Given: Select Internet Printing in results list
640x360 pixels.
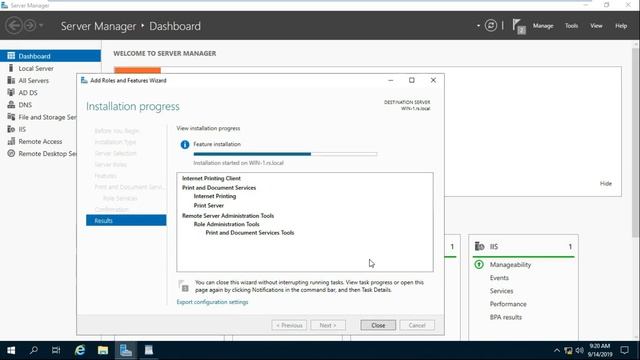Looking at the screenshot, I should point(215,196).
